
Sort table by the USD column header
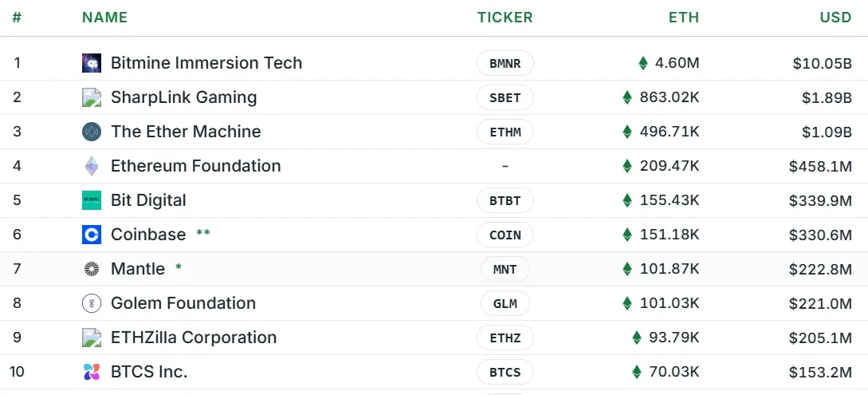coord(835,18)
